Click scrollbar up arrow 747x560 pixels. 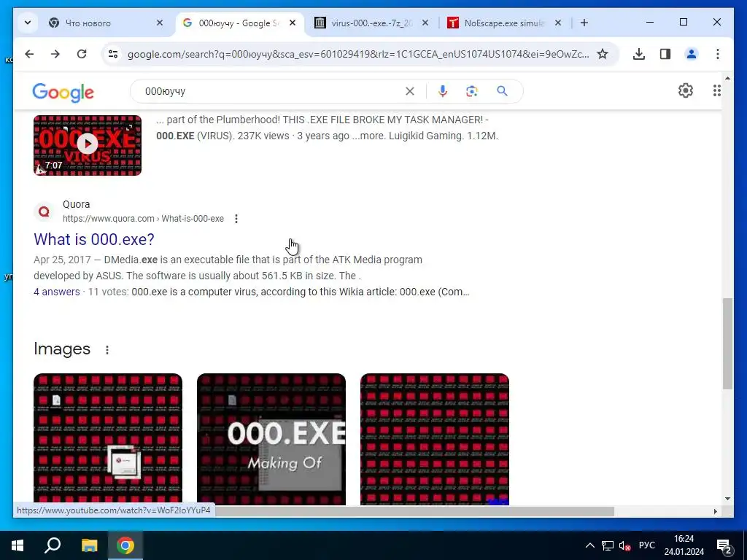[727, 78]
